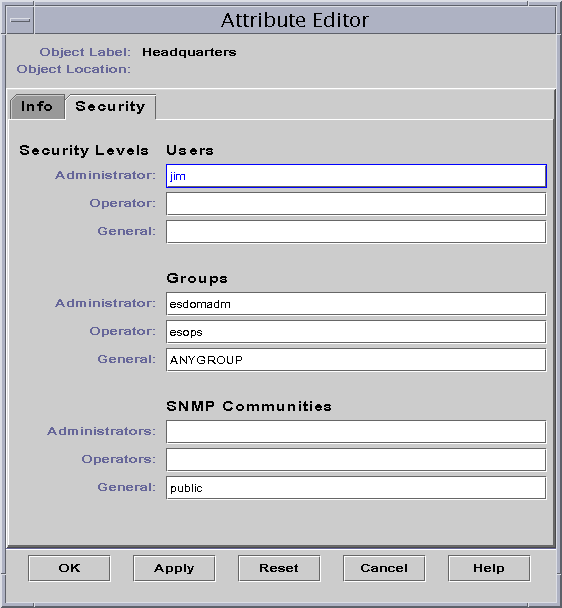This screenshot has height=608, width=562.
Task: Open Help for the Attribute Editor
Action: point(489,568)
